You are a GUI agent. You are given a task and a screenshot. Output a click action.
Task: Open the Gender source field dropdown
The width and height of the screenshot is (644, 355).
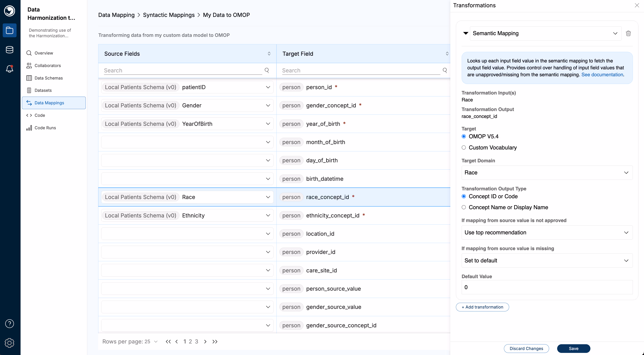tap(187, 105)
